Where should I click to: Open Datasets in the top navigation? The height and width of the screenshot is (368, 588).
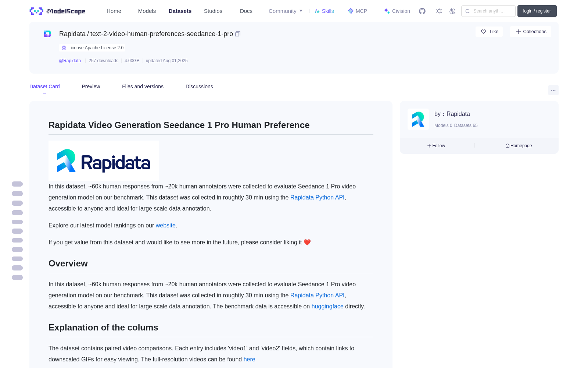click(180, 11)
